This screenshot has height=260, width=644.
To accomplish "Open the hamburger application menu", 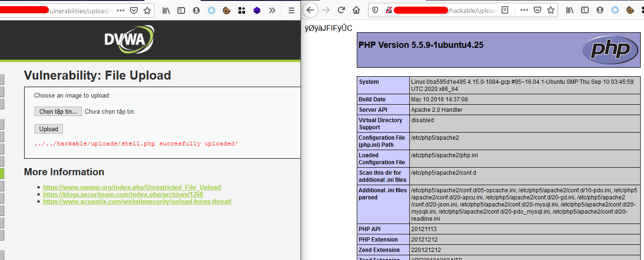I will point(291,10).
